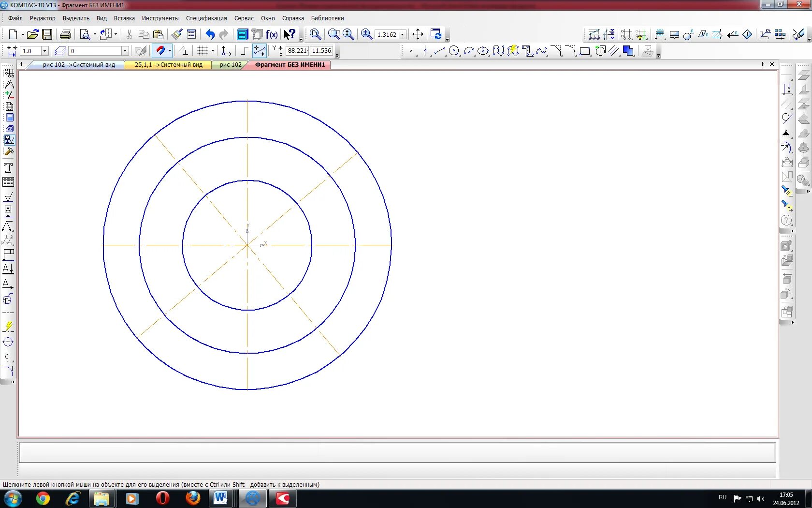Insert a table from the left panel
812x508 pixels.
tap(8, 182)
